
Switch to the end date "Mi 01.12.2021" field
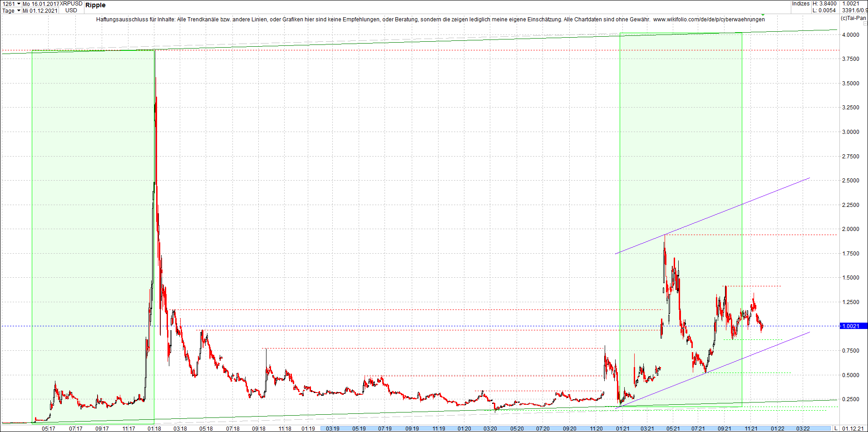tap(40, 10)
